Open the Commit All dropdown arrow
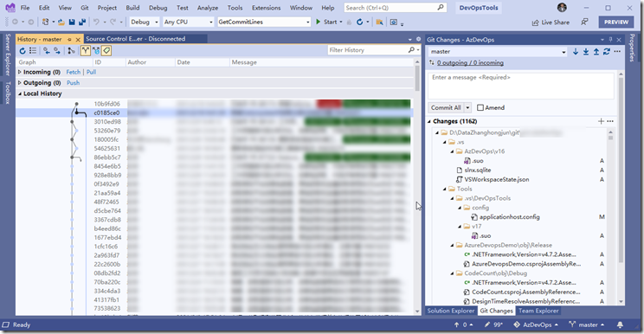This screenshot has height=334, width=644. tap(467, 107)
